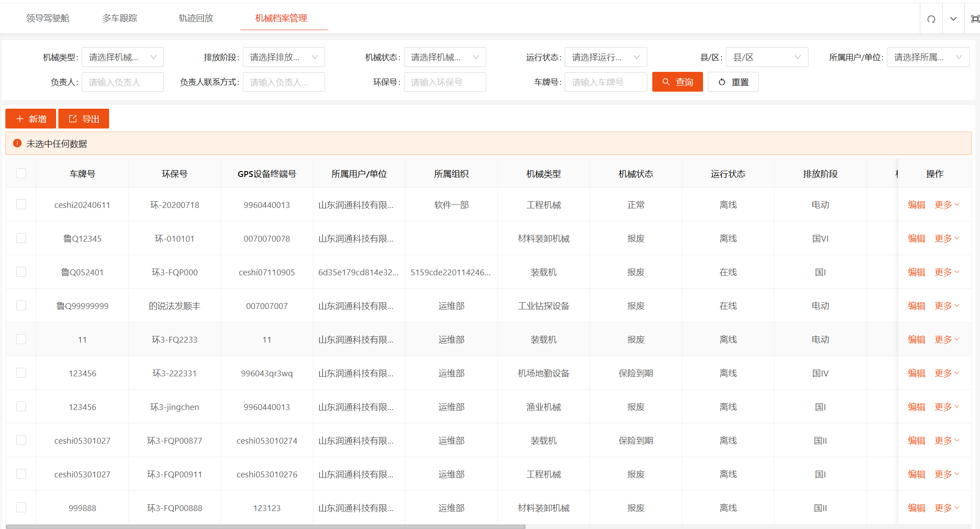
Task: Focus the 负责人 input field
Action: [123, 82]
